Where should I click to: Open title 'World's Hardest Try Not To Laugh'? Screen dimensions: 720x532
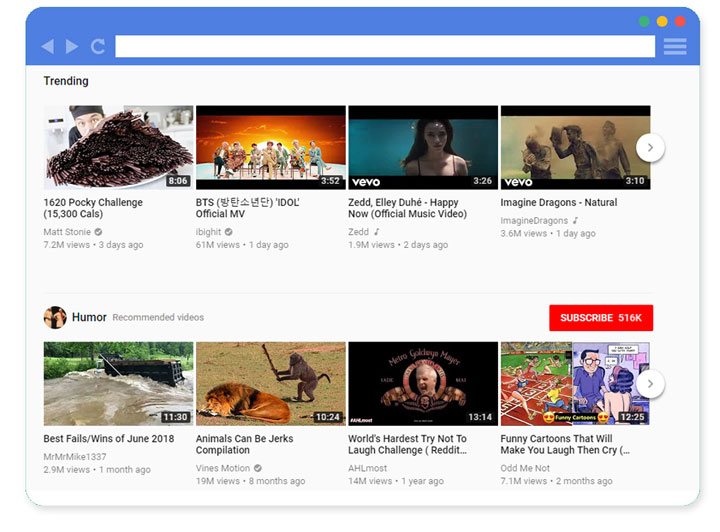(x=407, y=444)
